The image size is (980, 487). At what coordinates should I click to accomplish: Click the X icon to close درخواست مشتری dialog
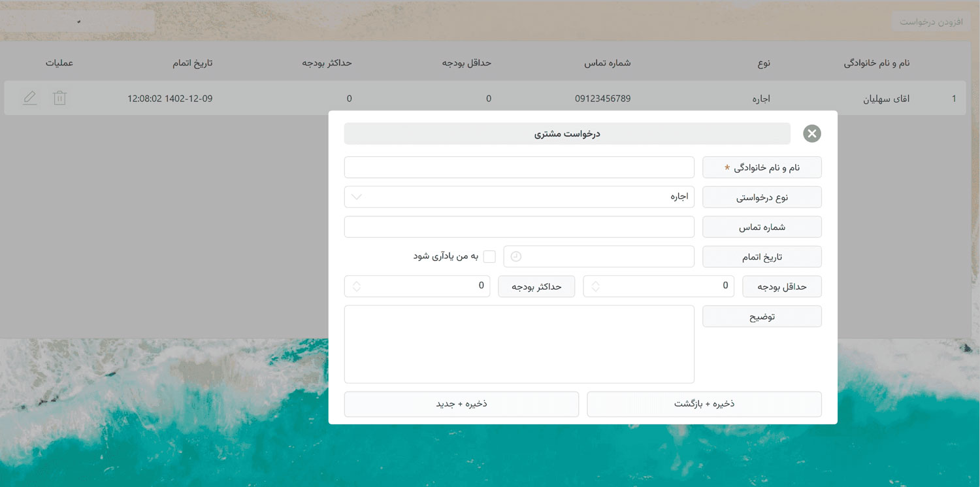[811, 133]
